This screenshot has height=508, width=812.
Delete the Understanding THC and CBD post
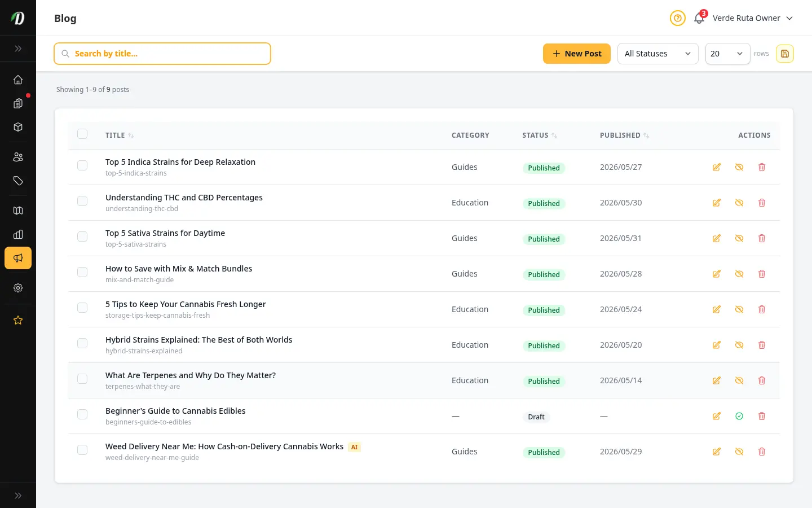762,203
